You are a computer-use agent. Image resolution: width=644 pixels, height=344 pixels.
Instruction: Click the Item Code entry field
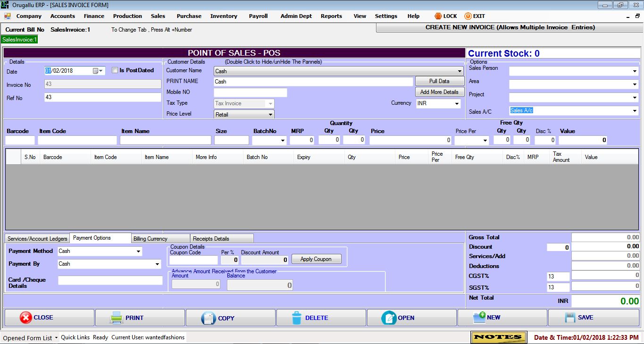[x=77, y=140]
